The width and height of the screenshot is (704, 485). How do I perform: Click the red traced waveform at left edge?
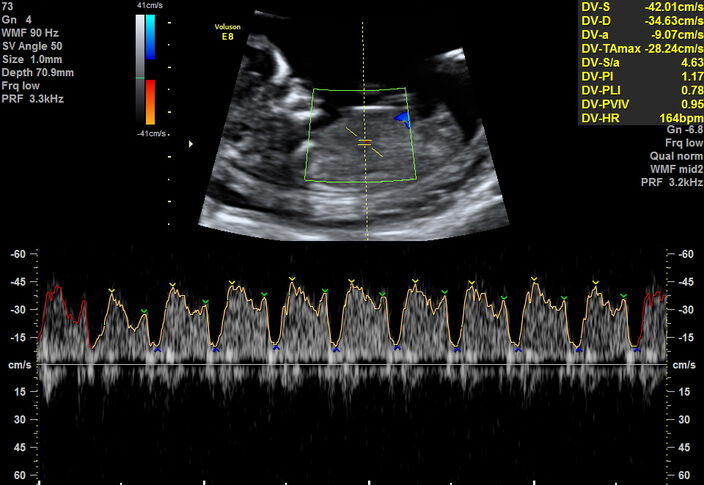(x=65, y=314)
